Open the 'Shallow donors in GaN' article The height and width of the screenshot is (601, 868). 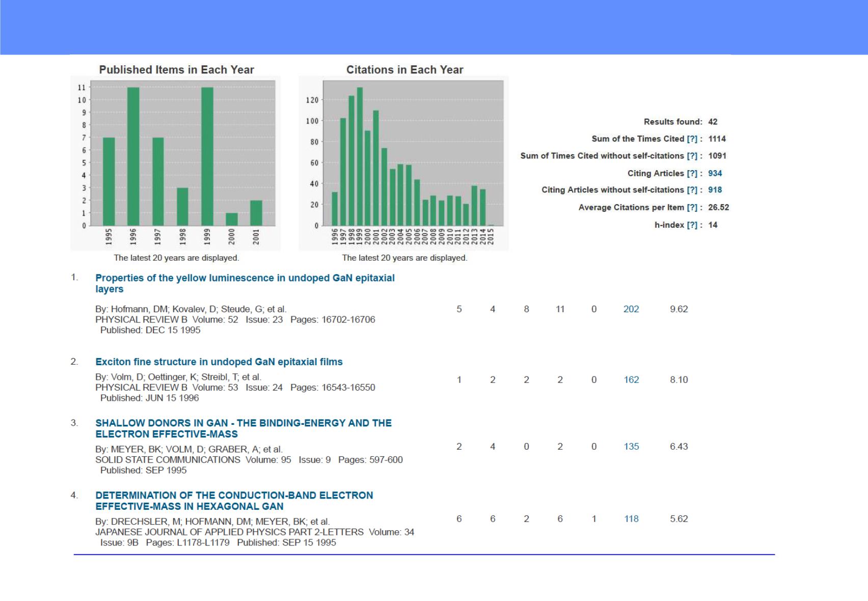click(243, 428)
